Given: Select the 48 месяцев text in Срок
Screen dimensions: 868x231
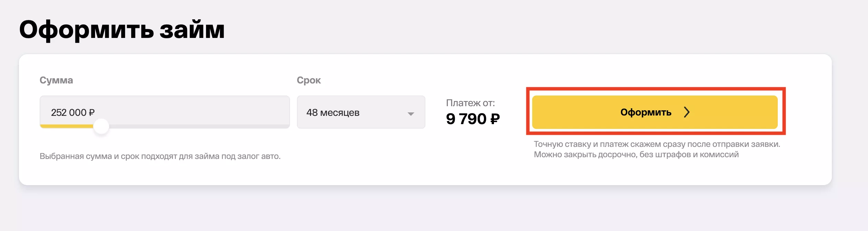Looking at the screenshot, I should click(x=333, y=113).
